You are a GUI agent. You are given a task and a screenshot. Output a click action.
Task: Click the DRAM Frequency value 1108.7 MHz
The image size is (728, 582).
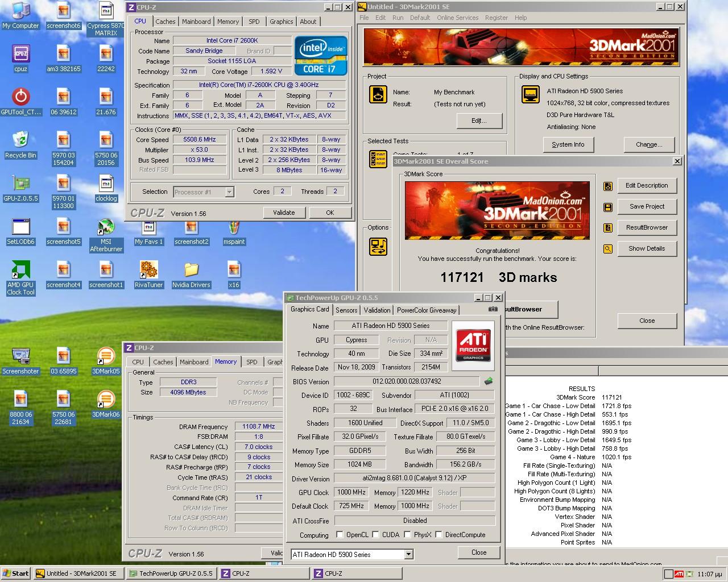pyautogui.click(x=259, y=426)
